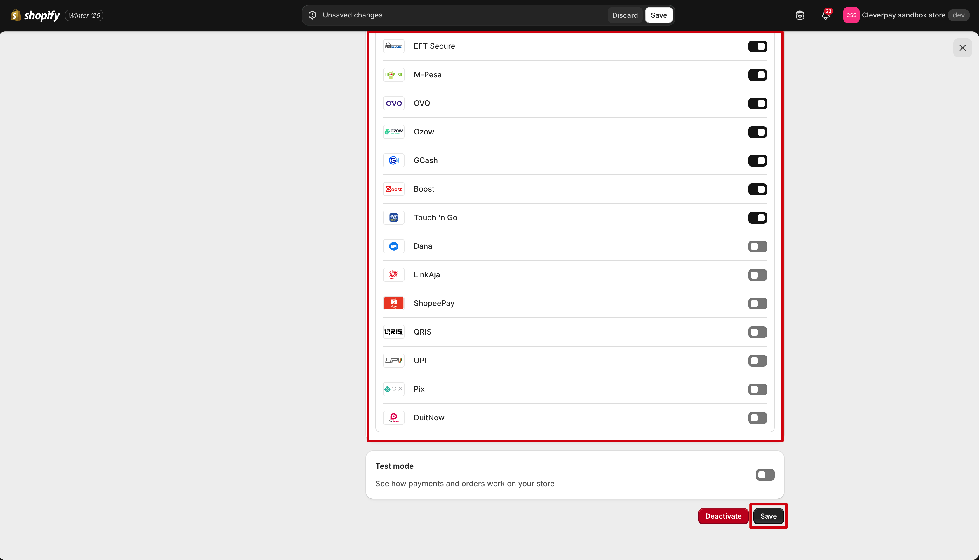Click the unsaved changes alert icon
The width and height of the screenshot is (979, 560).
click(313, 15)
